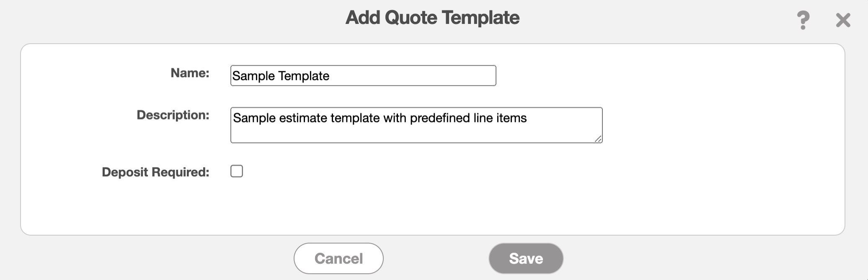Click the Description field label

click(x=173, y=115)
